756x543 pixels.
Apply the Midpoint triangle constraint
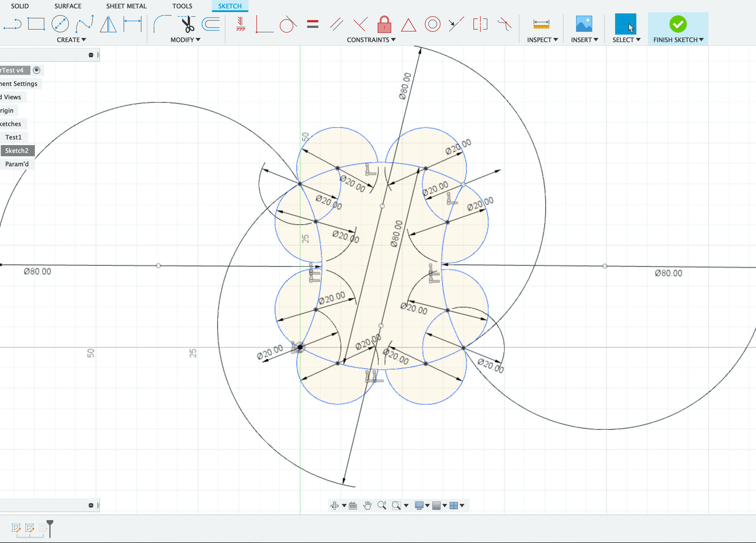408,25
